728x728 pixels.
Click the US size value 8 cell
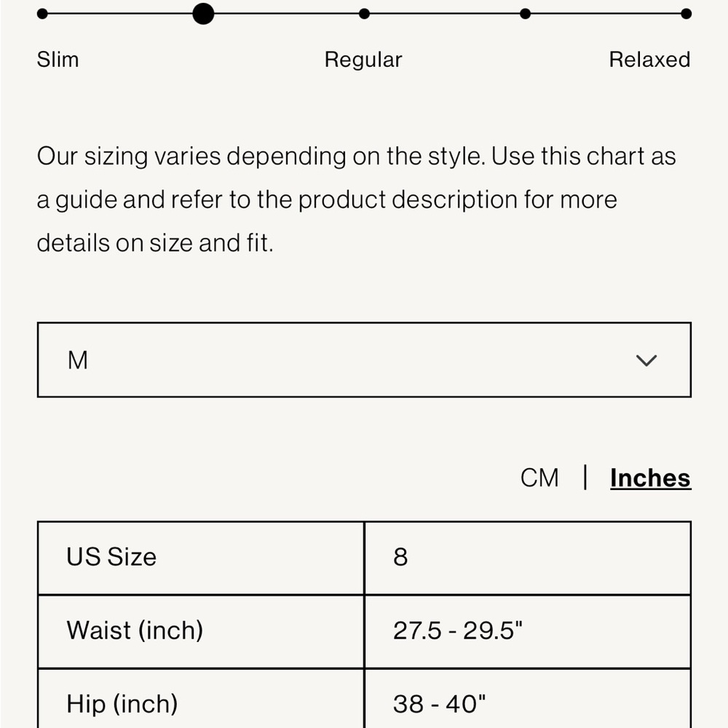528,557
